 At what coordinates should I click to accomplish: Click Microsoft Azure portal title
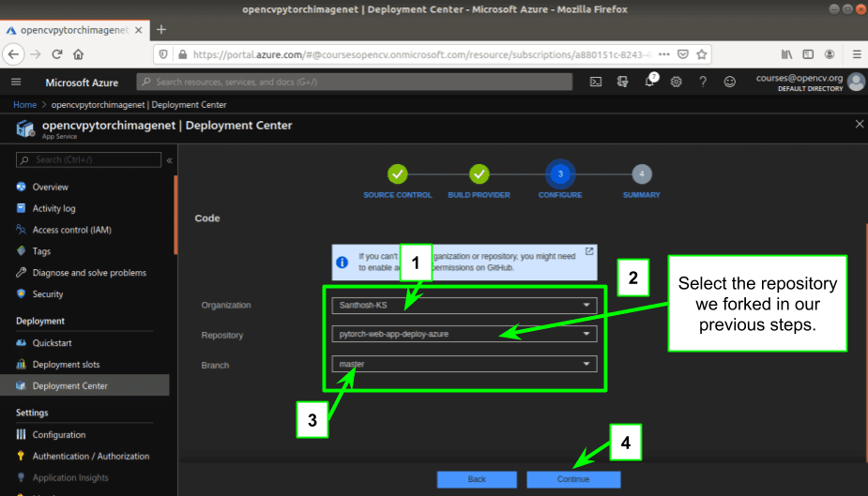[x=82, y=83]
